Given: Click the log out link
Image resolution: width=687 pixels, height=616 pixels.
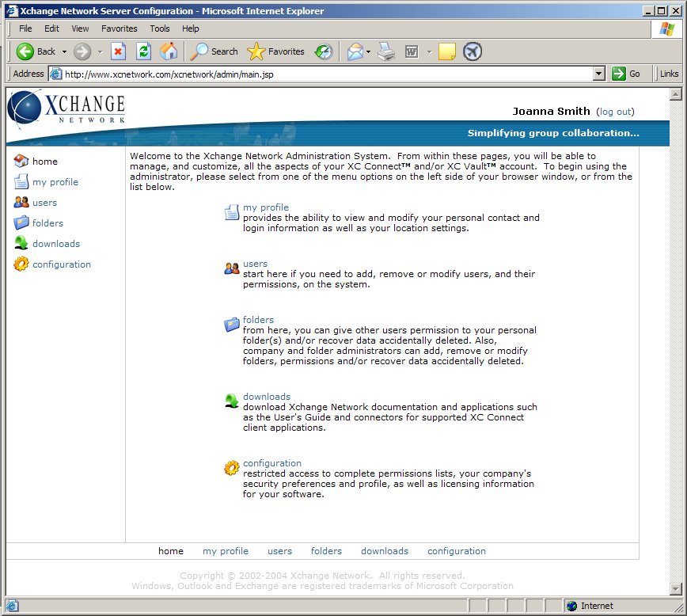Looking at the screenshot, I should click(615, 112).
